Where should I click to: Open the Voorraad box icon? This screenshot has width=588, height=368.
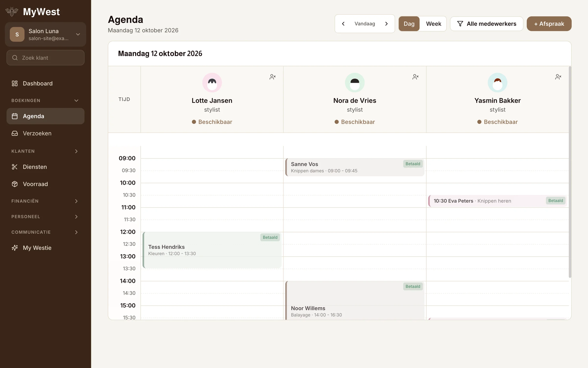[x=15, y=184]
